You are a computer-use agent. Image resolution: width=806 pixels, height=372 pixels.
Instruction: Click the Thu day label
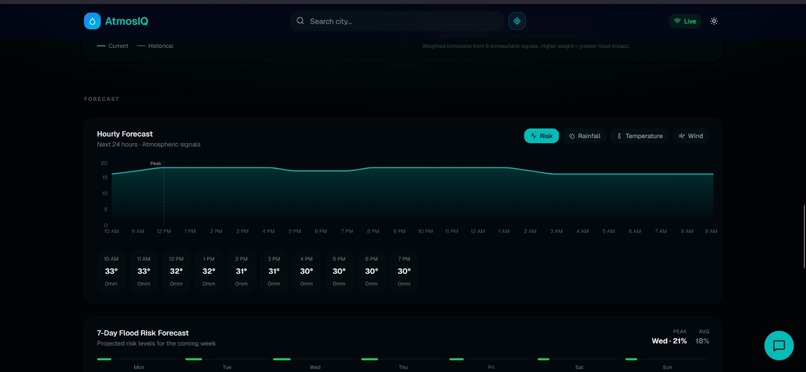(x=403, y=367)
